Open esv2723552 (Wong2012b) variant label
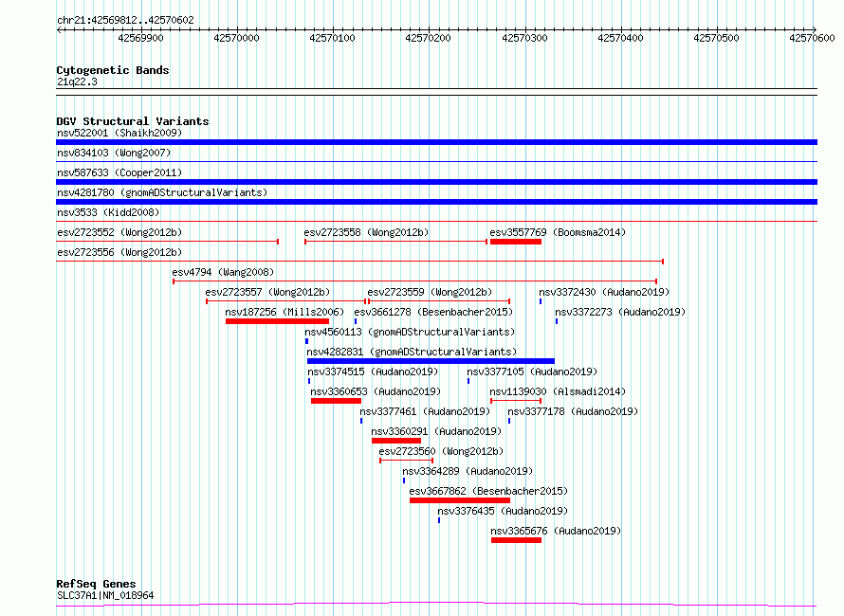 click(x=119, y=232)
